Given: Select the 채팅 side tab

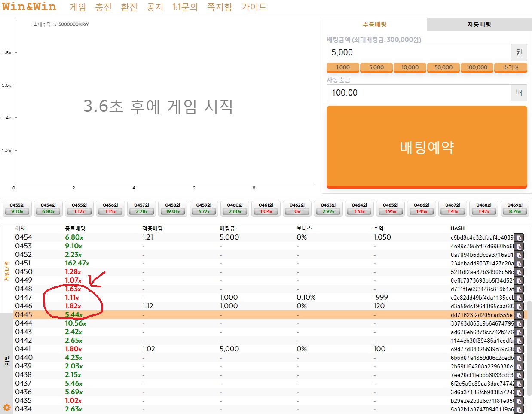Looking at the screenshot, I should pyautogui.click(x=6, y=360).
